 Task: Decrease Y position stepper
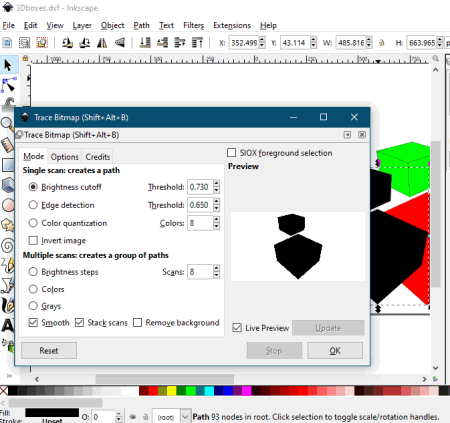(x=313, y=46)
